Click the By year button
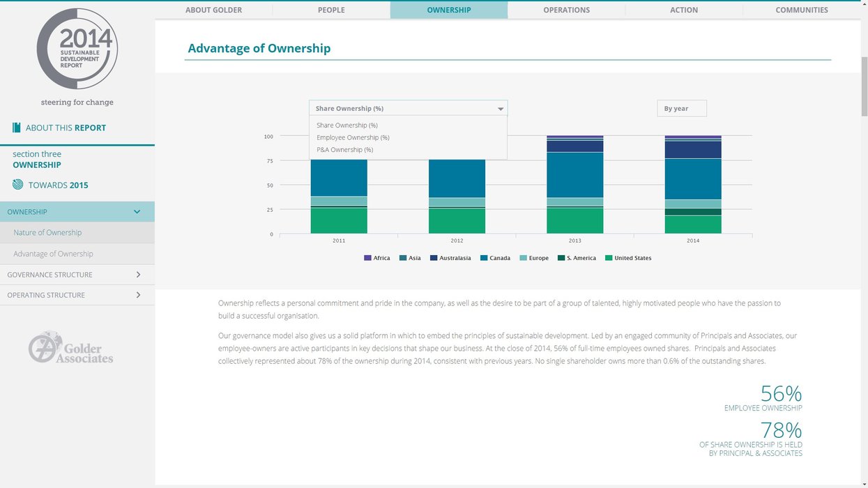This screenshot has height=488, width=868. coord(681,109)
